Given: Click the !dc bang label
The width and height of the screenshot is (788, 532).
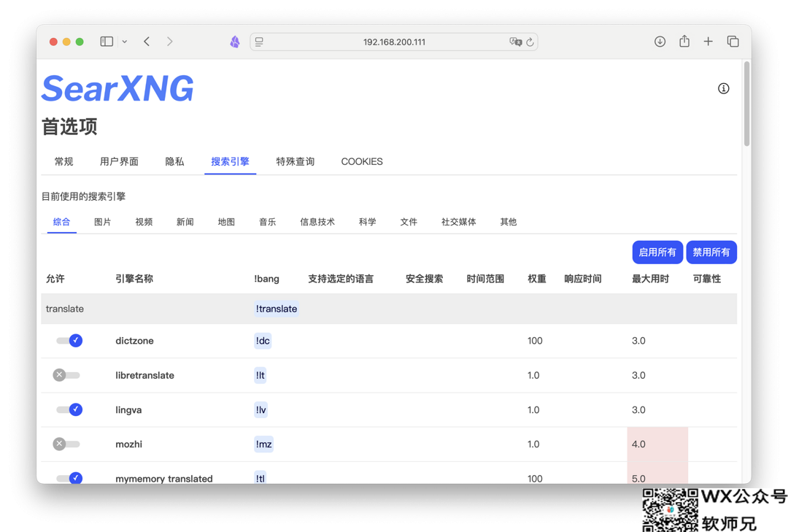Looking at the screenshot, I should coord(263,340).
